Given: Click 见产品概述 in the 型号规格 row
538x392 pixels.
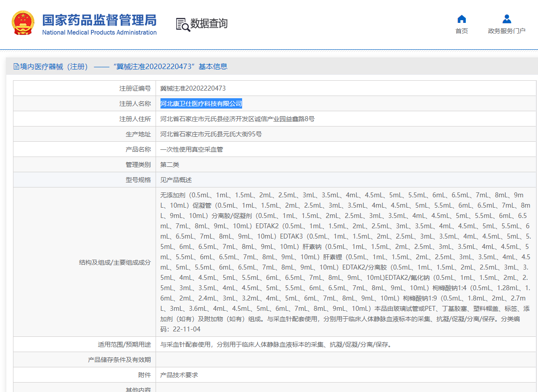Looking at the screenshot, I should tap(176, 180).
